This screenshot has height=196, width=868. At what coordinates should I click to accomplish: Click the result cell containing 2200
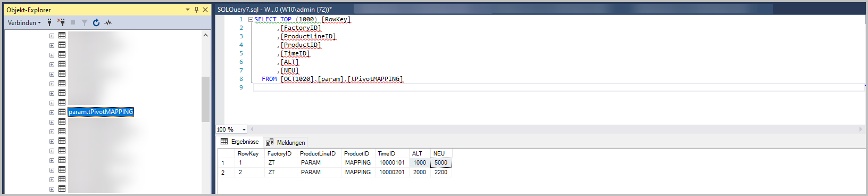pos(441,172)
